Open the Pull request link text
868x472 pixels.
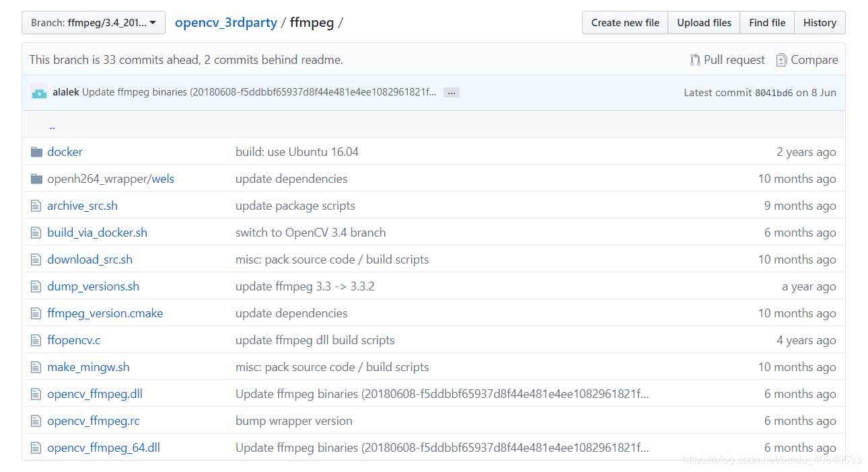[x=734, y=60]
